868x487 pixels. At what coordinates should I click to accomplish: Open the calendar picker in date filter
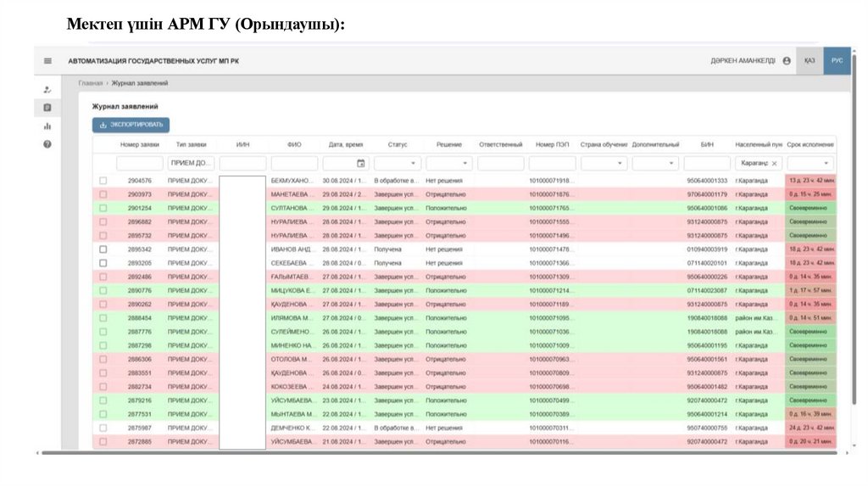[361, 163]
